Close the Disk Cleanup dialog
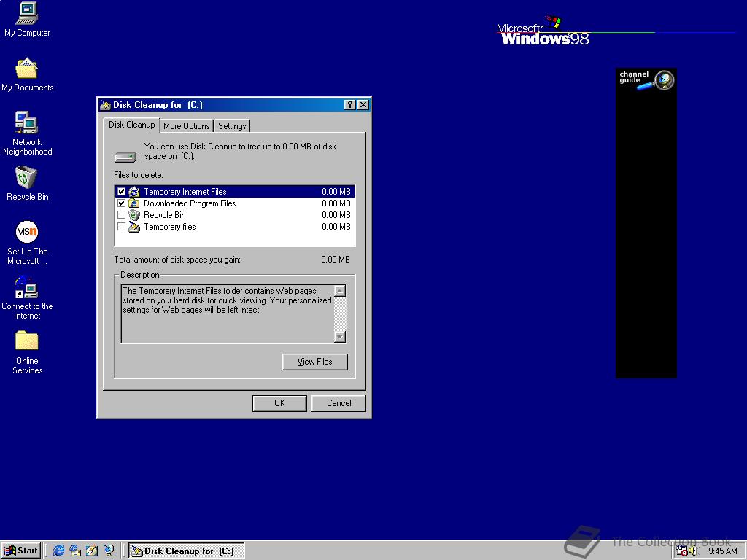The image size is (747, 560). 363,105
